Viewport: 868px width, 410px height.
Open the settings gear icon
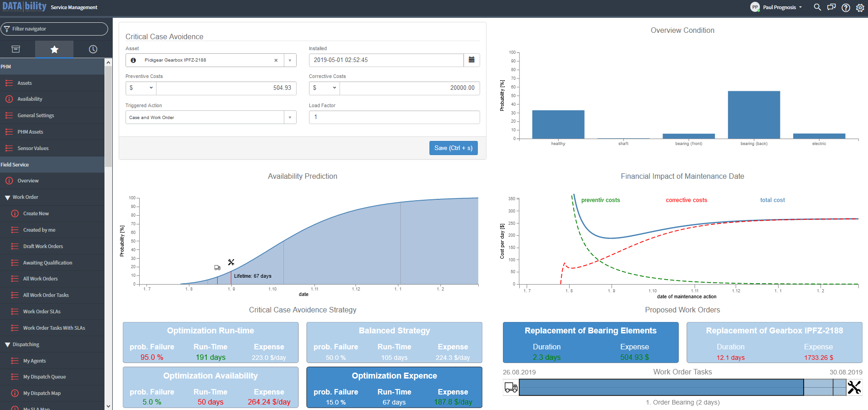click(860, 7)
